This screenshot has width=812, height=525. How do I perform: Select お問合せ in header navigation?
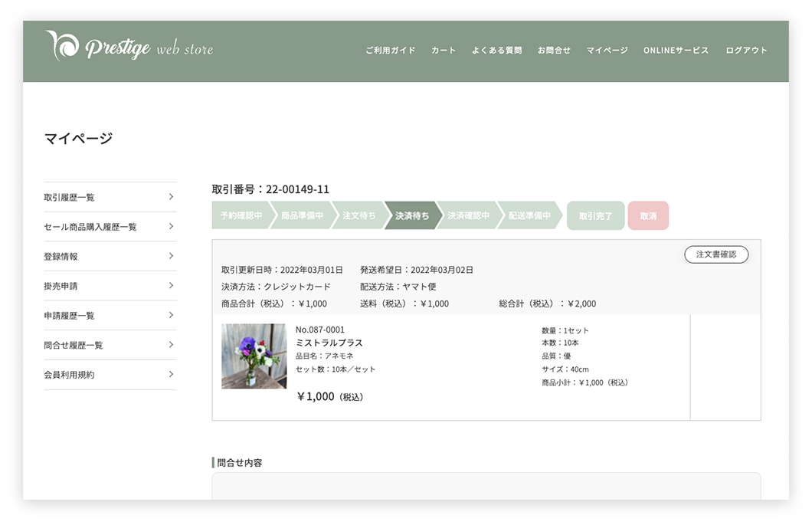coord(554,51)
